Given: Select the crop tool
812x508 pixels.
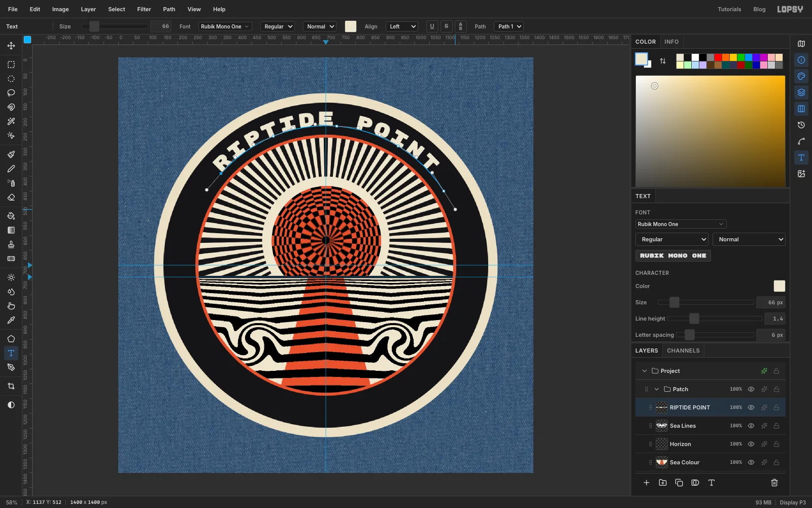Looking at the screenshot, I should pos(11,386).
